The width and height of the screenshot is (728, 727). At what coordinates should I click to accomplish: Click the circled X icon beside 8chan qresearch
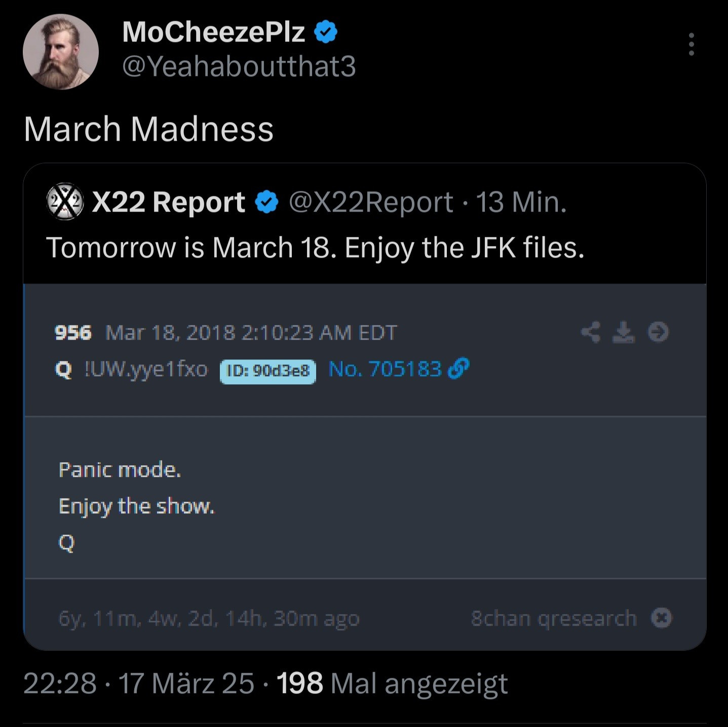[x=661, y=618]
